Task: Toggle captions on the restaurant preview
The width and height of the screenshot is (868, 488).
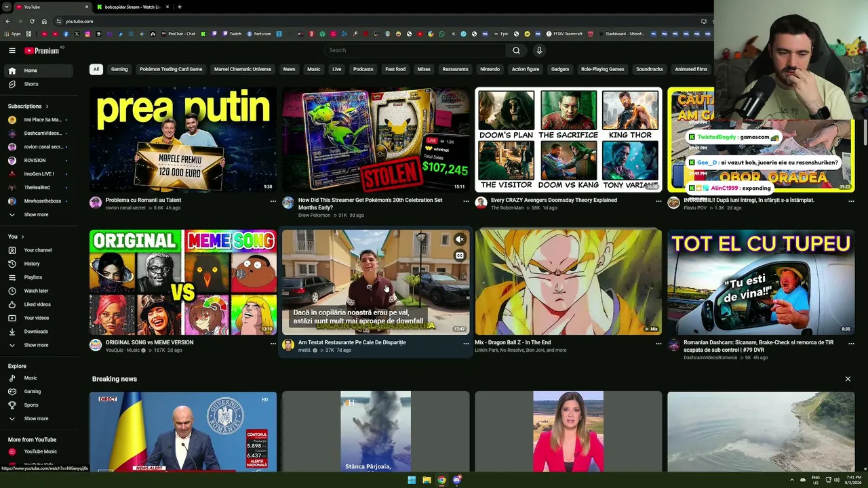Action: 460,256
